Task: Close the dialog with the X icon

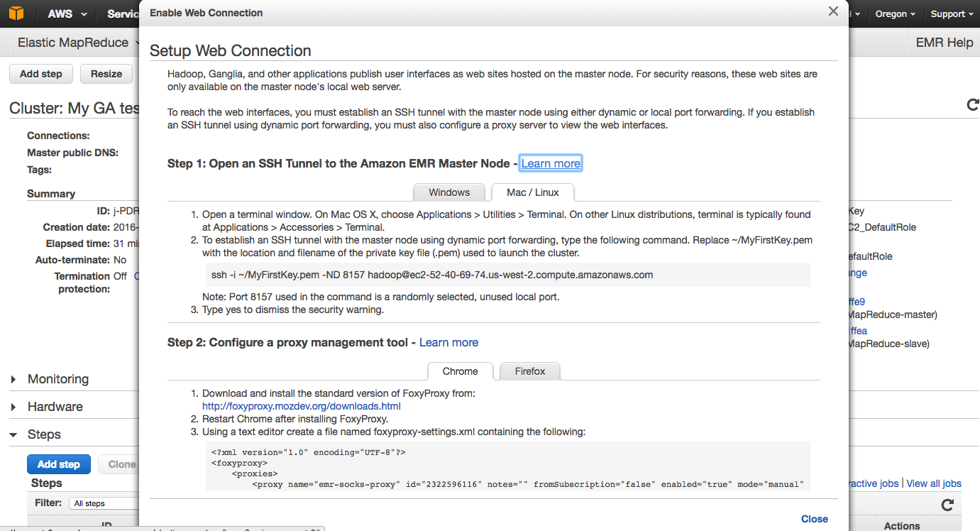Action: tap(833, 11)
